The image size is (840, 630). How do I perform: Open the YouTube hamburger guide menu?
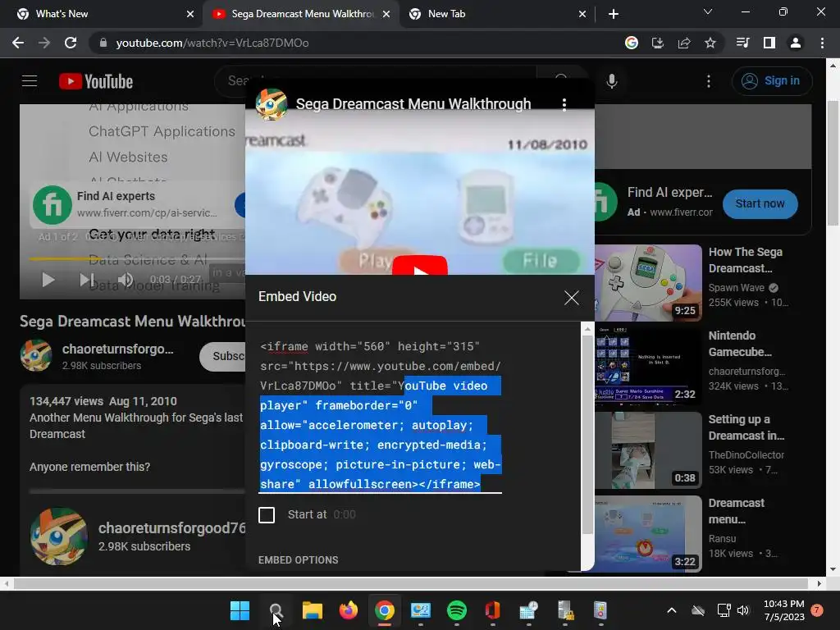coord(30,81)
